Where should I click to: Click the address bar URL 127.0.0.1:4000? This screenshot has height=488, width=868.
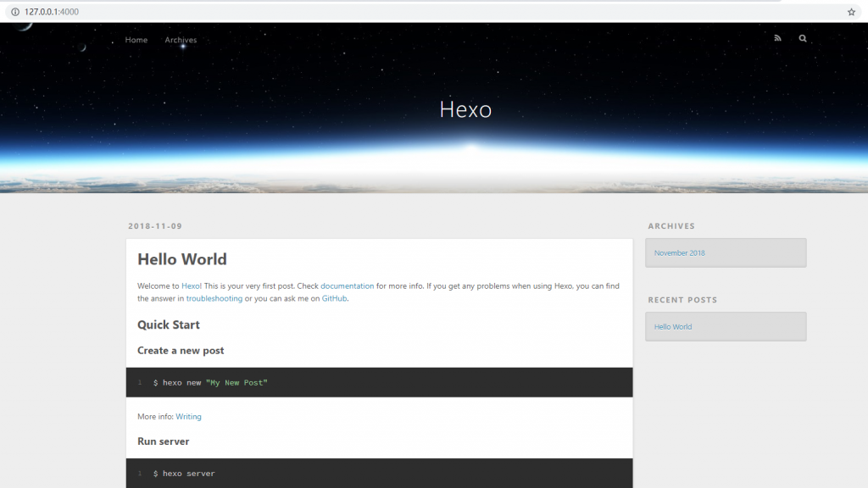(52, 12)
